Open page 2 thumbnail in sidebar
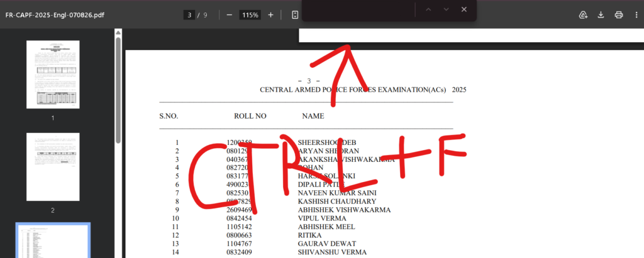 coord(53,166)
